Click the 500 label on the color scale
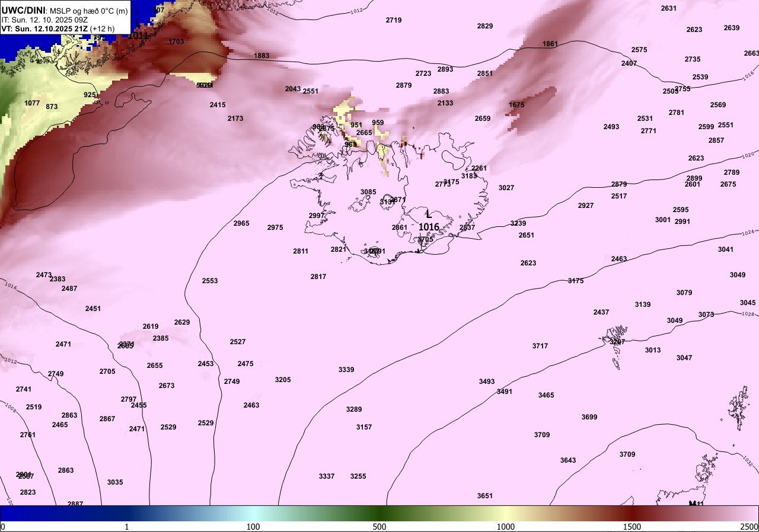This screenshot has width=759, height=532. pyautogui.click(x=379, y=527)
